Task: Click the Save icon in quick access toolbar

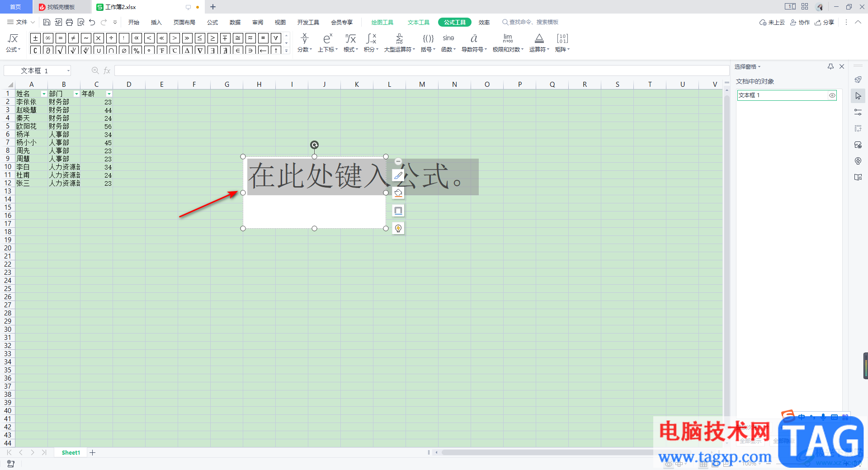Action: pos(47,22)
